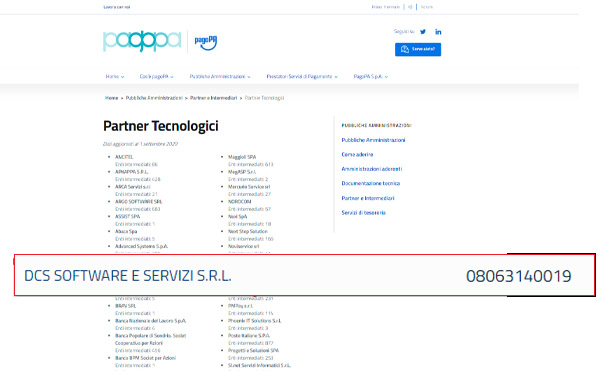Expand the PagoPA S.p.A. menu
601x371 pixels.
tap(371, 77)
